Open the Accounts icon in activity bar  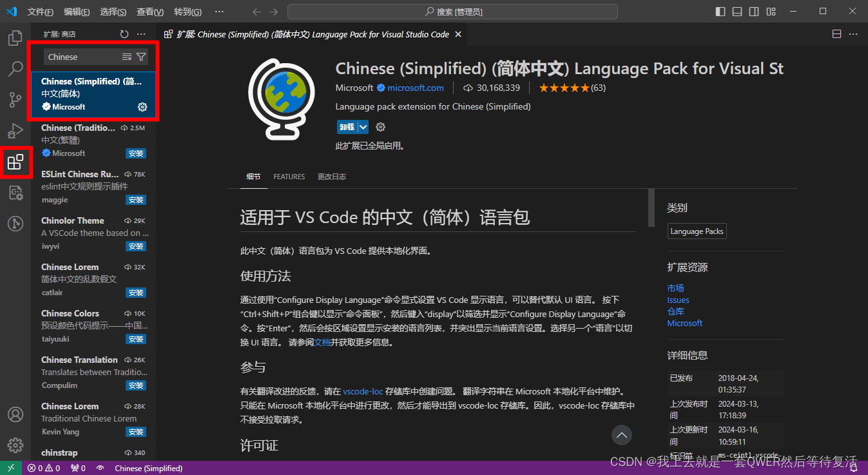(15, 414)
